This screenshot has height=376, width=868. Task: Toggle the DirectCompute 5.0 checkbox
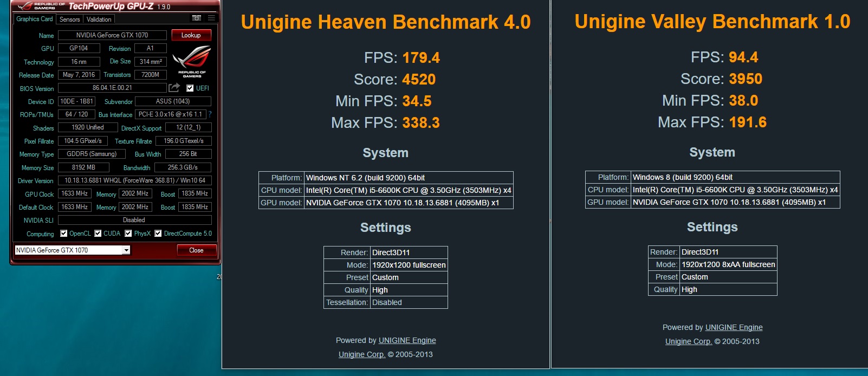click(158, 234)
